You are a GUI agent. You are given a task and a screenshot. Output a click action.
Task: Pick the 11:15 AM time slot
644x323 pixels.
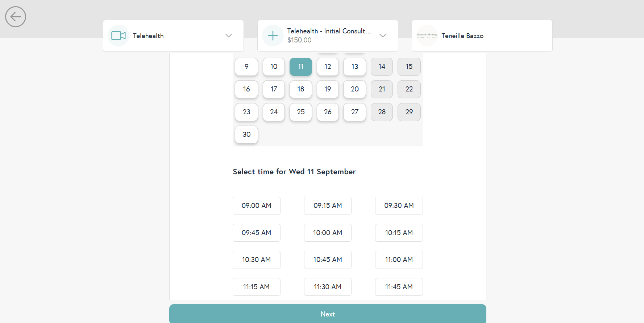(x=256, y=287)
